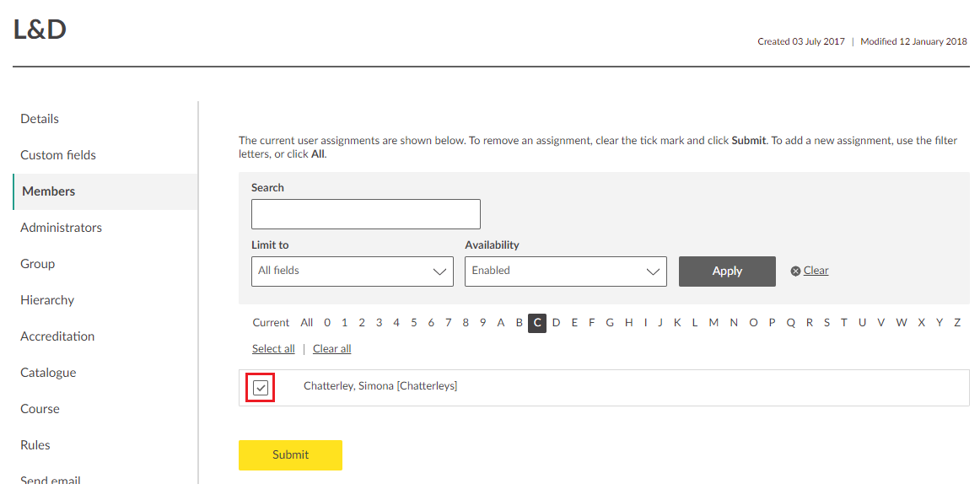Go to Custom fields in sidebar
The width and height of the screenshot is (980, 500).
pos(58,155)
